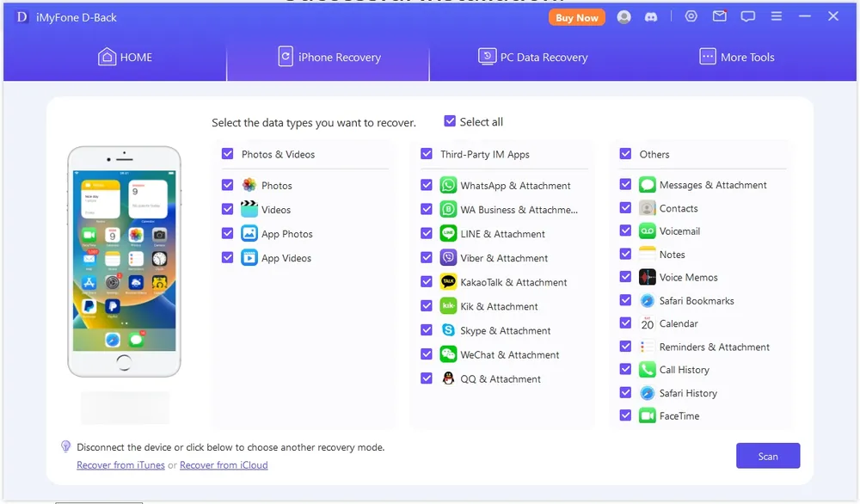Toggle the Photos & Videos group checkbox
Viewport: 860px width, 504px height.
pos(228,154)
